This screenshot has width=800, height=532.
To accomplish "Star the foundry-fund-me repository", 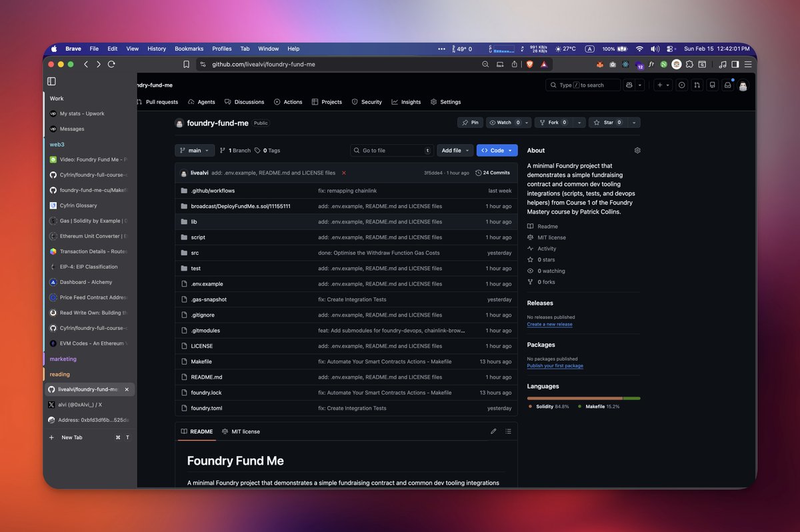I will click(x=608, y=123).
